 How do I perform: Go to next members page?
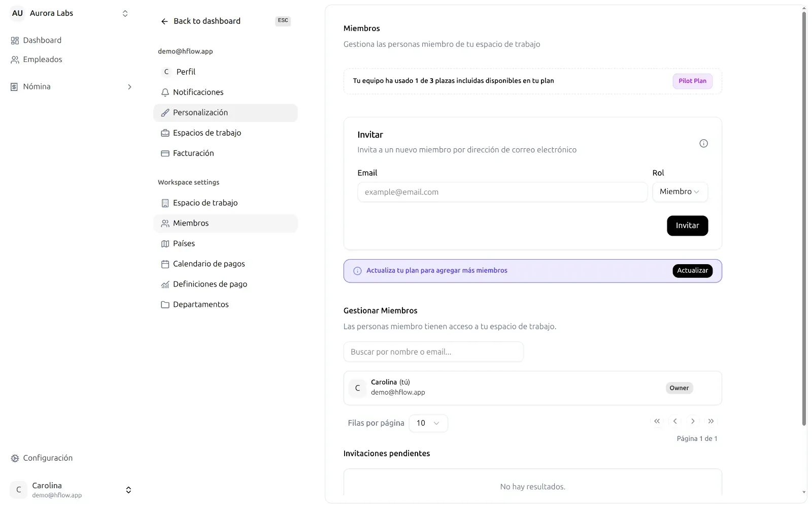pyautogui.click(x=693, y=421)
